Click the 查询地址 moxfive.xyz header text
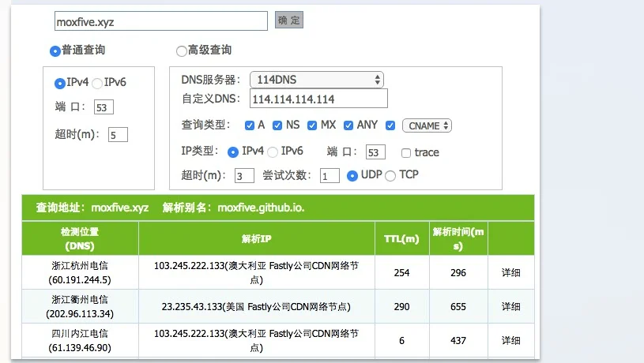644x363 pixels. click(92, 208)
